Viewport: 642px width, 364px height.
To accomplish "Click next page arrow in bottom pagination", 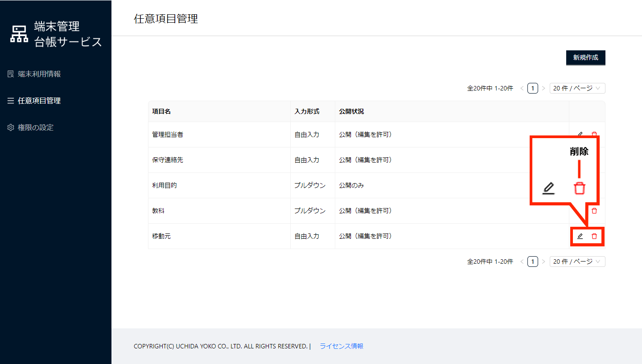I will click(x=543, y=262).
